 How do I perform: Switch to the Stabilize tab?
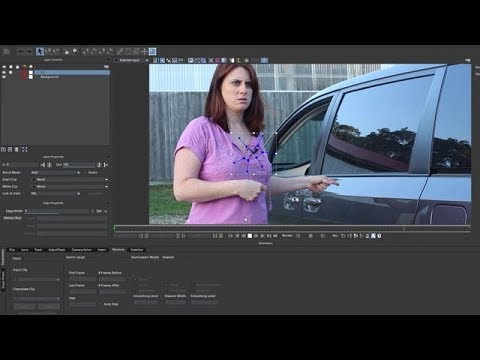tap(137, 249)
